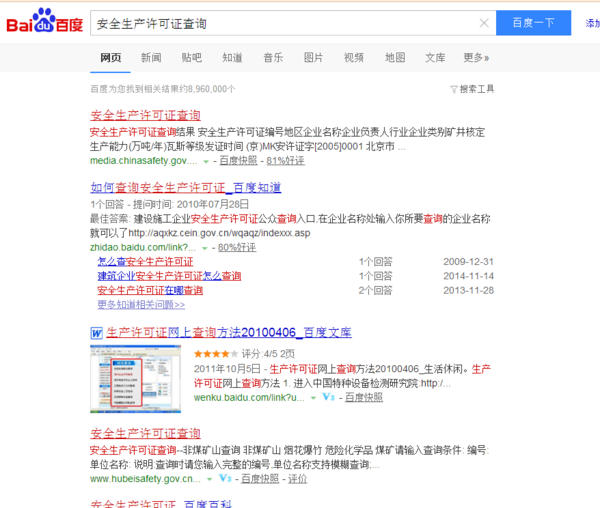Switch to the 地图 tab
Screen dimensions: 600x508
pyautogui.click(x=395, y=58)
